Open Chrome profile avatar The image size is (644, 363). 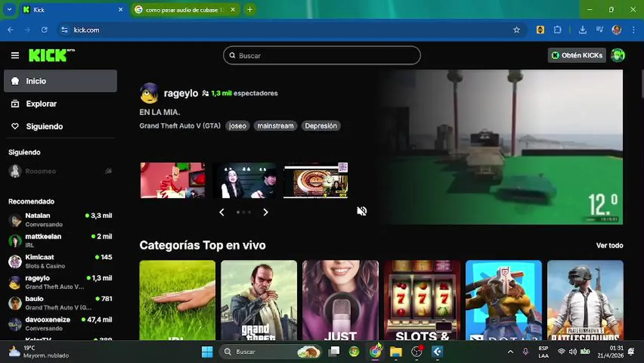(x=616, y=30)
